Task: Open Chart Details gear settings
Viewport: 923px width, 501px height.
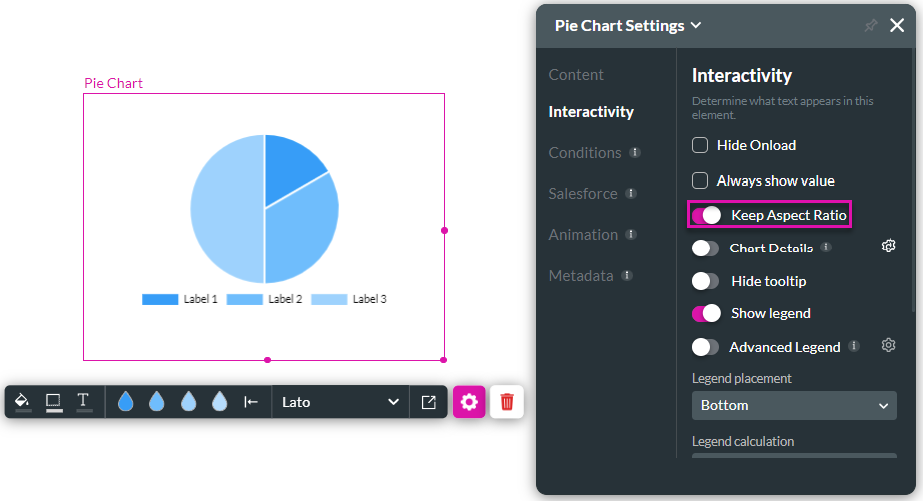Action: click(x=888, y=246)
